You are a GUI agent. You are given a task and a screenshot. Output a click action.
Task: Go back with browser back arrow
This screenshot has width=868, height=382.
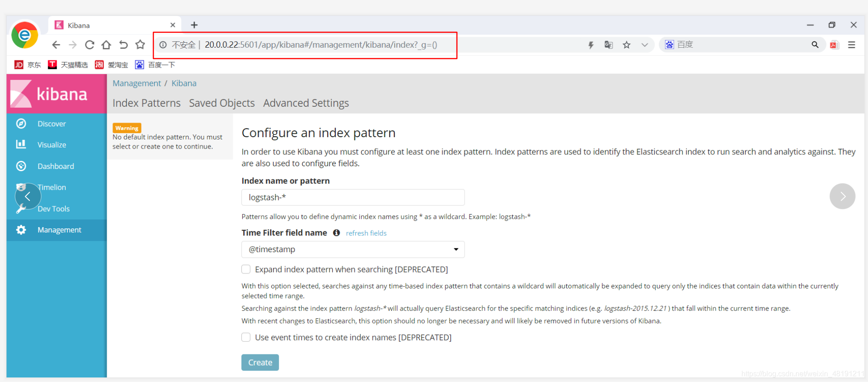(x=56, y=45)
